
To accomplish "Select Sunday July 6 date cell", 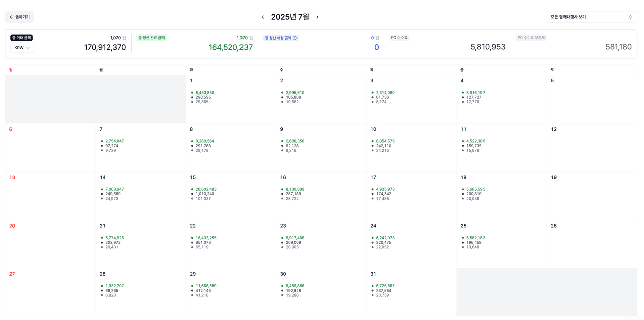I will pos(50,147).
